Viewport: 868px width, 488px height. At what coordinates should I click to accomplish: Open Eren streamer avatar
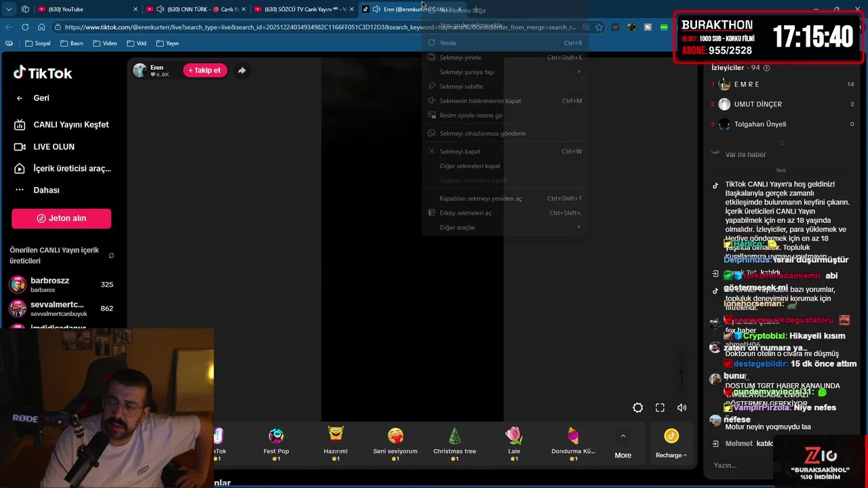click(x=140, y=70)
